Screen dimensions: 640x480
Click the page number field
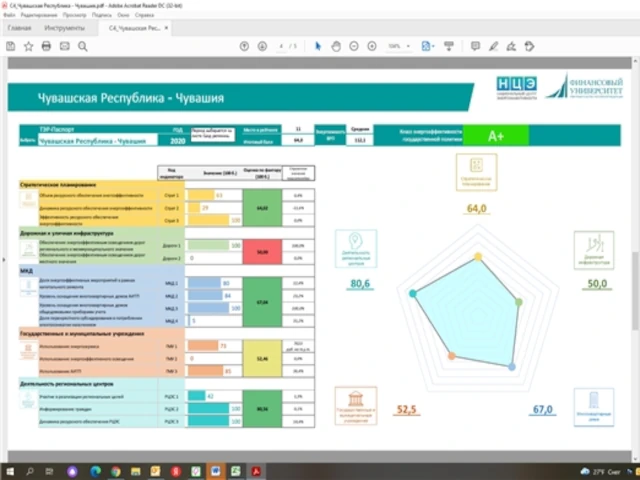[281, 46]
